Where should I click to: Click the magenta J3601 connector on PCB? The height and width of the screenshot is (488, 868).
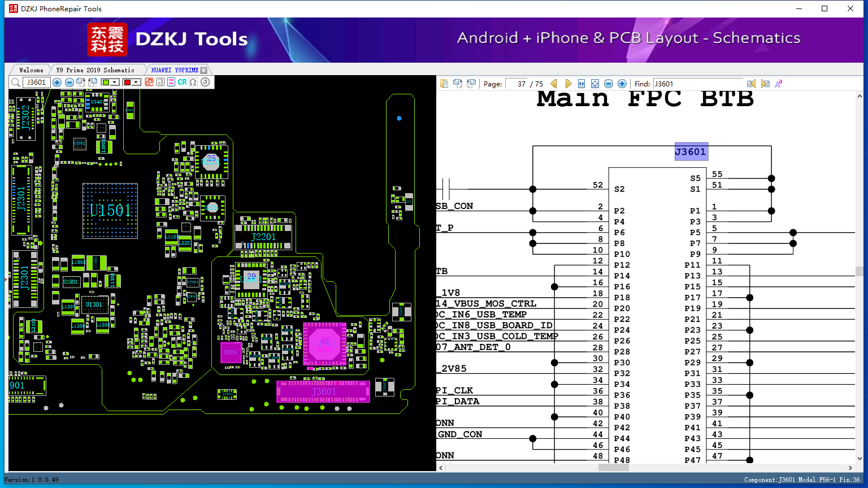coord(323,391)
